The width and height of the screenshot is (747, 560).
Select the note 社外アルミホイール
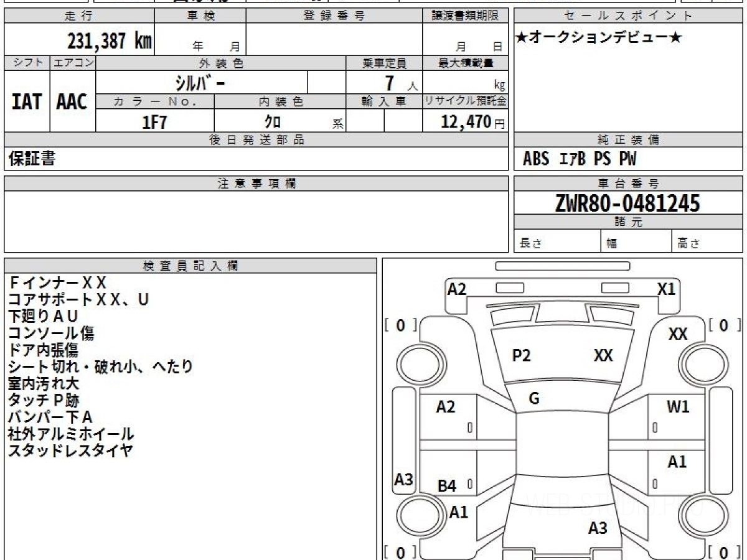tap(70, 434)
